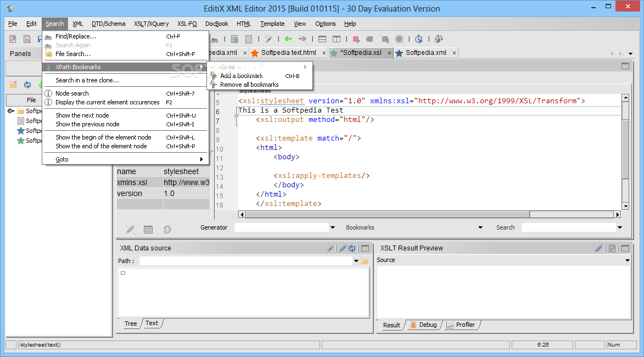
Task: Switch to the Profiler tab
Action: [x=461, y=325]
